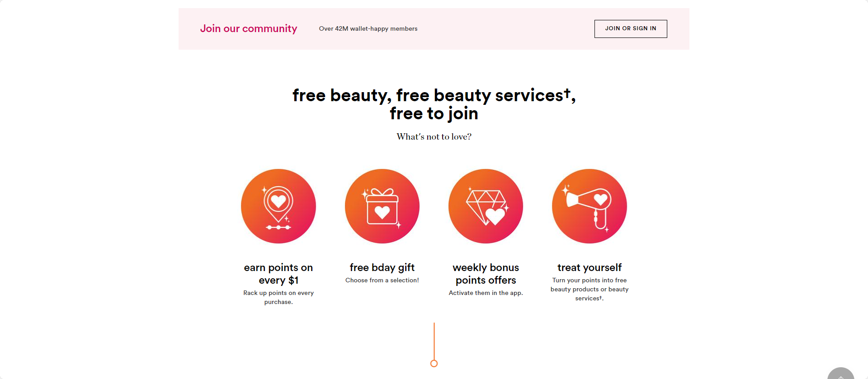Click the hair dryer icon
Image resolution: width=868 pixels, height=379 pixels.
589,206
